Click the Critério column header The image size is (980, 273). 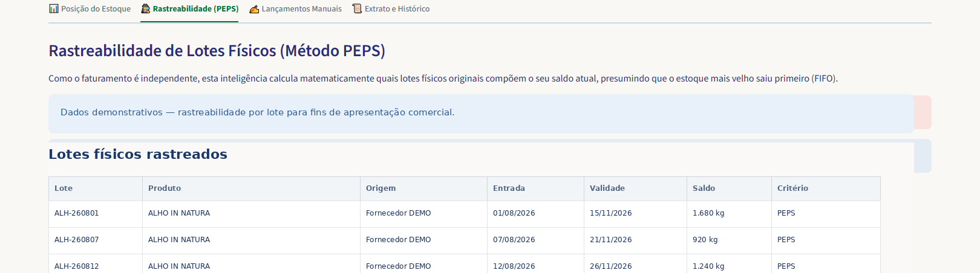click(x=826, y=188)
